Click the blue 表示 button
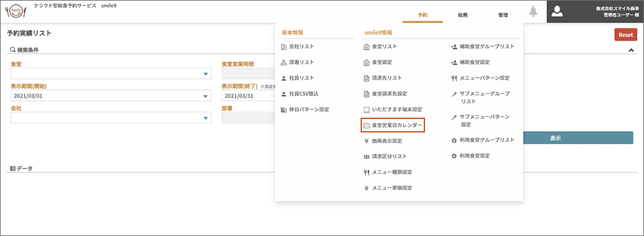The image size is (644, 236). 578,138
